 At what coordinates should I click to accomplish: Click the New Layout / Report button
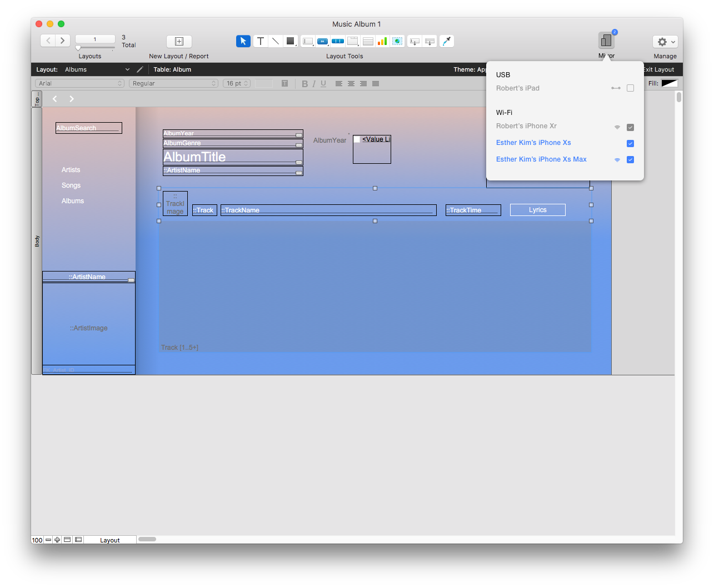pyautogui.click(x=179, y=42)
